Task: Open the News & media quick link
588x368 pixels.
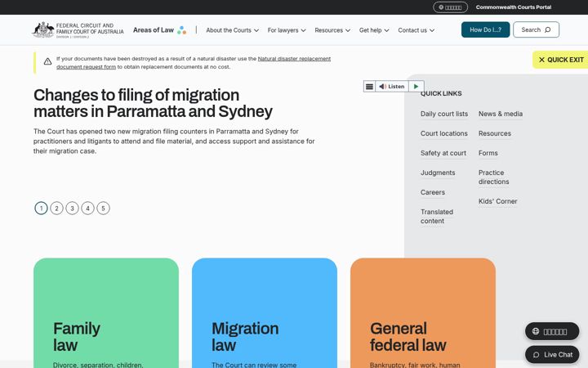Action: [501, 114]
